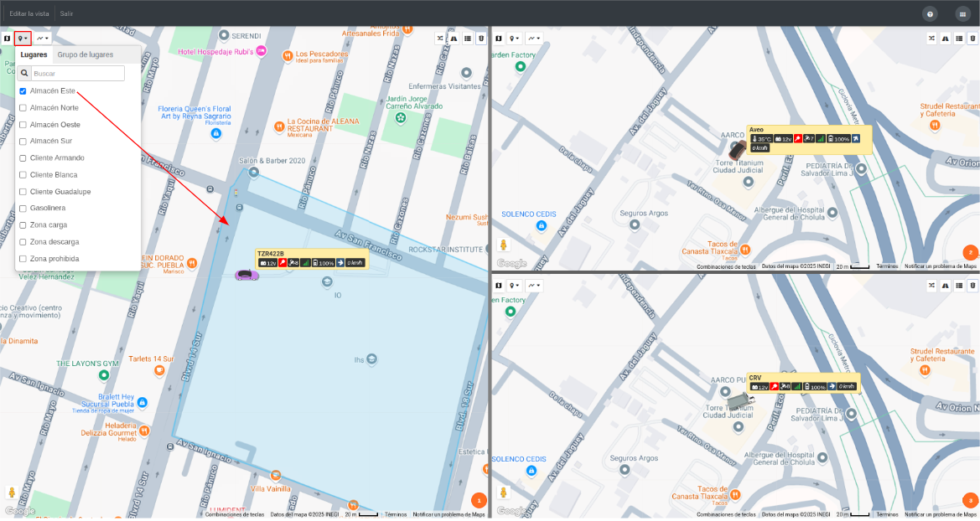The width and height of the screenshot is (980, 521).
Task: Click the shuffle icon in the Aveo map
Action: (x=932, y=39)
